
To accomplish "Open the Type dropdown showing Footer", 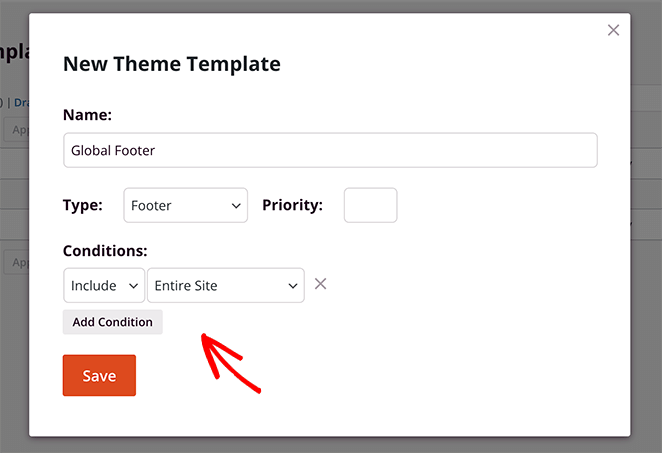I will pos(185,206).
